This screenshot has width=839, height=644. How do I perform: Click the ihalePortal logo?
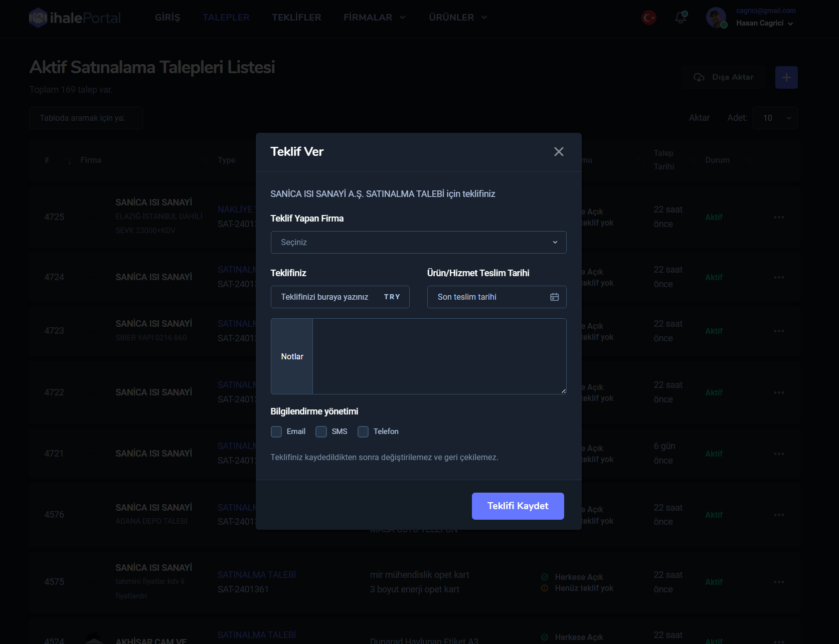(75, 18)
